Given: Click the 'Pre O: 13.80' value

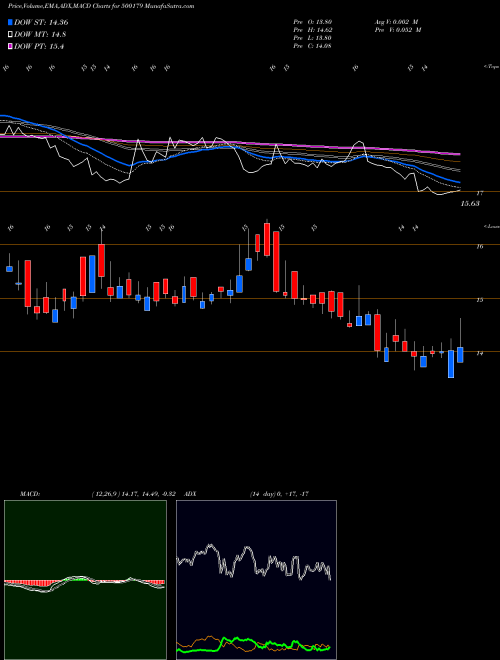Looking at the screenshot, I should pos(312,22).
